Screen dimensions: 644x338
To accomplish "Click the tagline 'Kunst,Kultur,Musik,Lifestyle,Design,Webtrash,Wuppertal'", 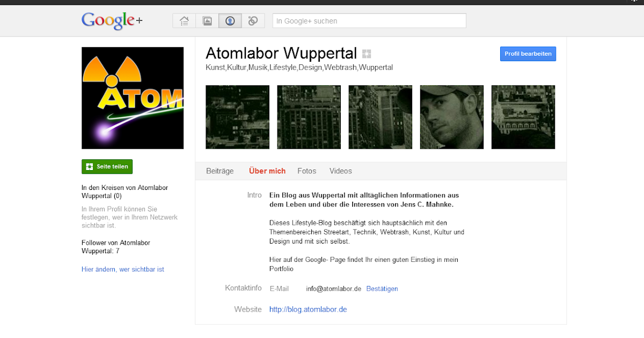I will tap(299, 68).
